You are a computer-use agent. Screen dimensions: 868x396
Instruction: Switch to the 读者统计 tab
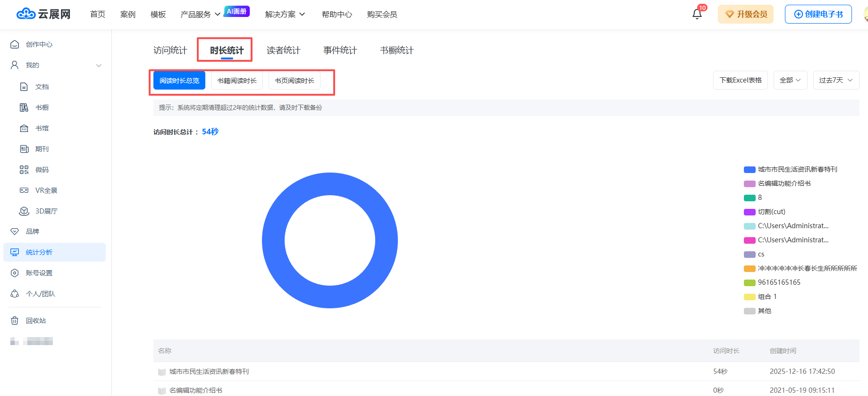coord(283,50)
